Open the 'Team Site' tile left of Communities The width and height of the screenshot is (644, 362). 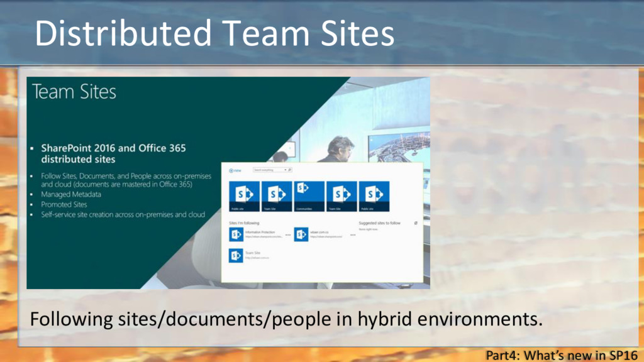(277, 196)
